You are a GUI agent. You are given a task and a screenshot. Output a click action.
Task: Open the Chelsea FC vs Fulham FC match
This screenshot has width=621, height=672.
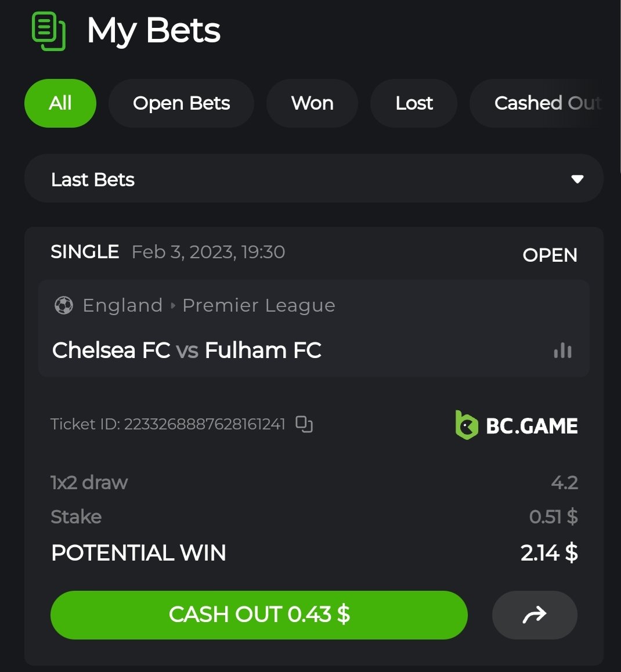click(x=187, y=351)
